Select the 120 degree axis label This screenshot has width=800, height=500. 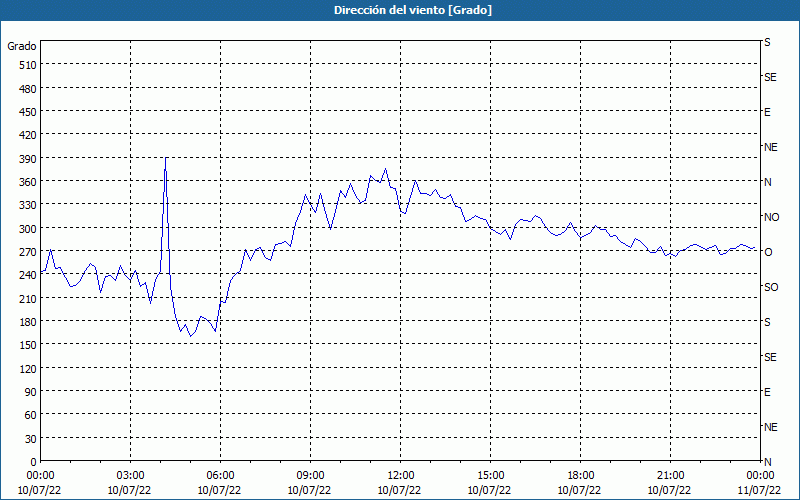tap(28, 368)
